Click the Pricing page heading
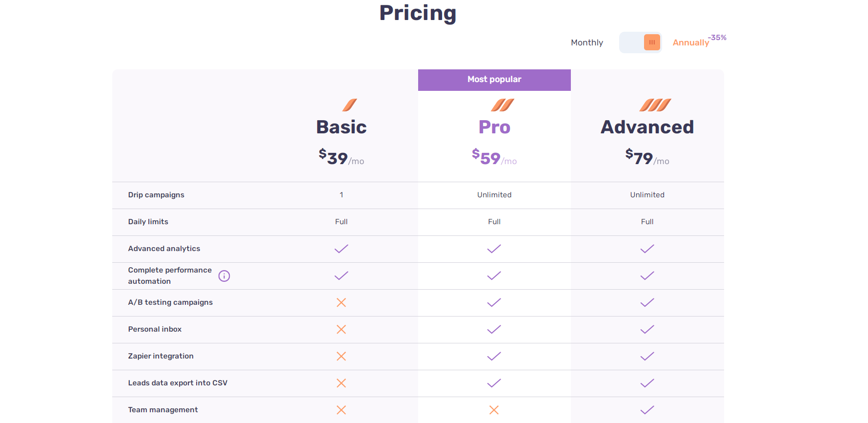This screenshot has height=423, width=868. coord(418,13)
